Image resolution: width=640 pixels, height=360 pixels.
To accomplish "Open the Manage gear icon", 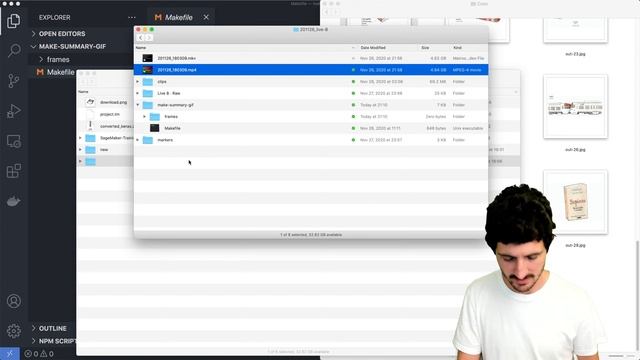I will tap(13, 331).
